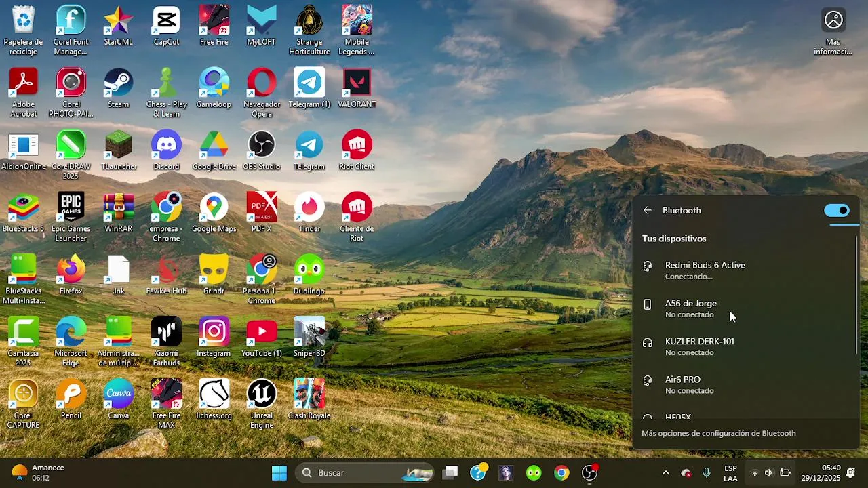Select the VALORANT desktop icon
Viewport: 868px width, 488px height.
point(357,89)
